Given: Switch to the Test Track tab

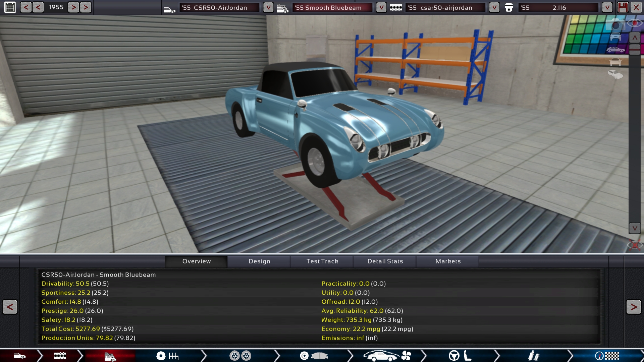Looking at the screenshot, I should 322,261.
